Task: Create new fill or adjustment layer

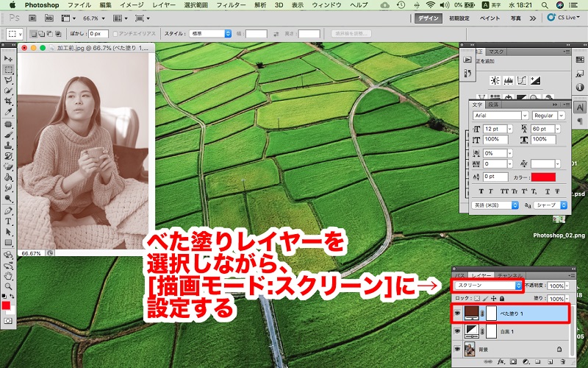Action: tap(526, 361)
